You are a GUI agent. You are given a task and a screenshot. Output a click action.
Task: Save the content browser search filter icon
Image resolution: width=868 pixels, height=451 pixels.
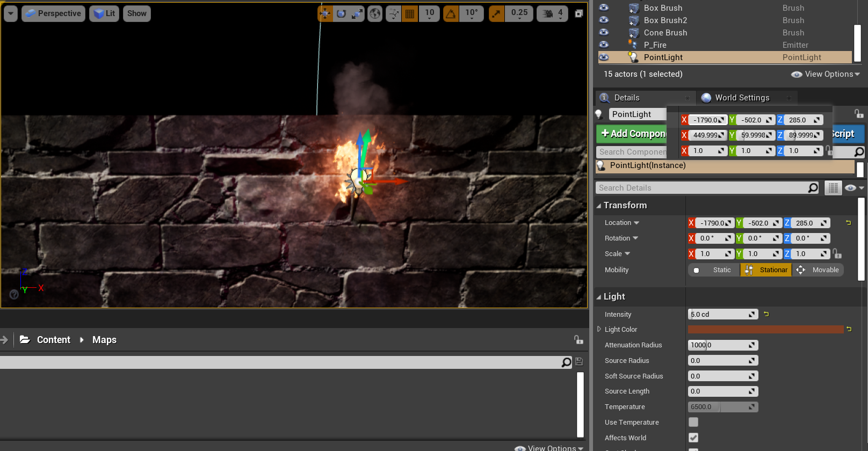(x=579, y=362)
